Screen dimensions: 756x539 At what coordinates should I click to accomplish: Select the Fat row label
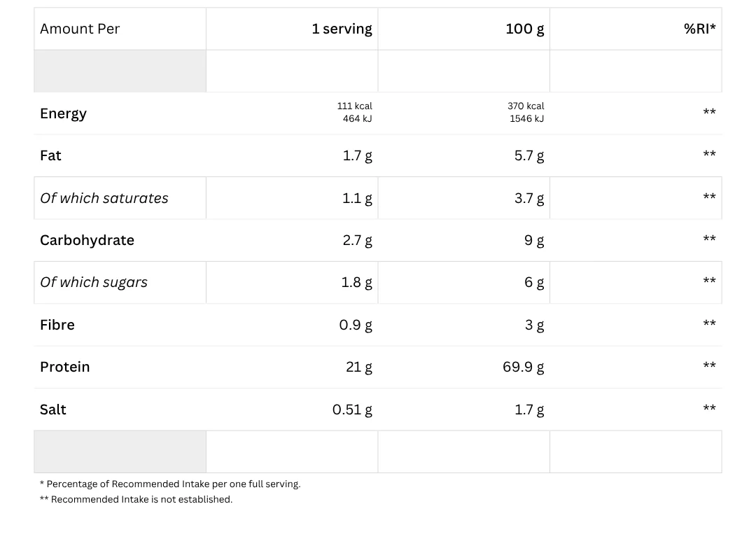[x=50, y=155]
